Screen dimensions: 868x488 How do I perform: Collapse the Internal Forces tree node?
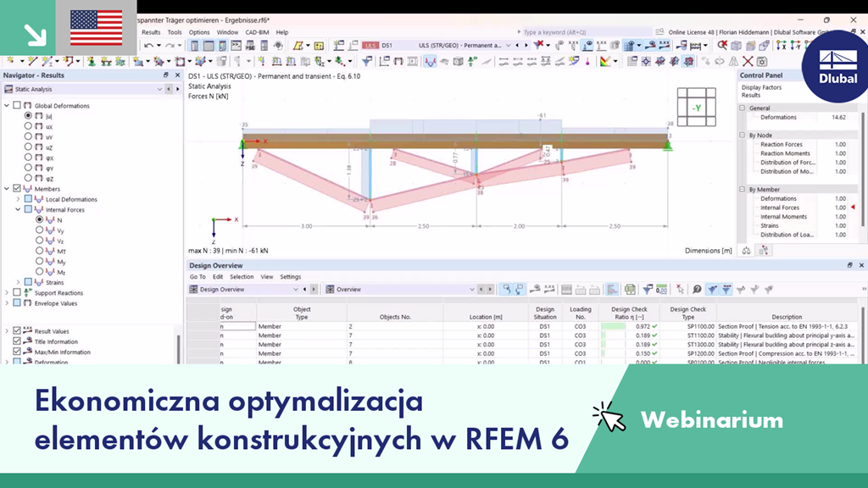tap(18, 210)
